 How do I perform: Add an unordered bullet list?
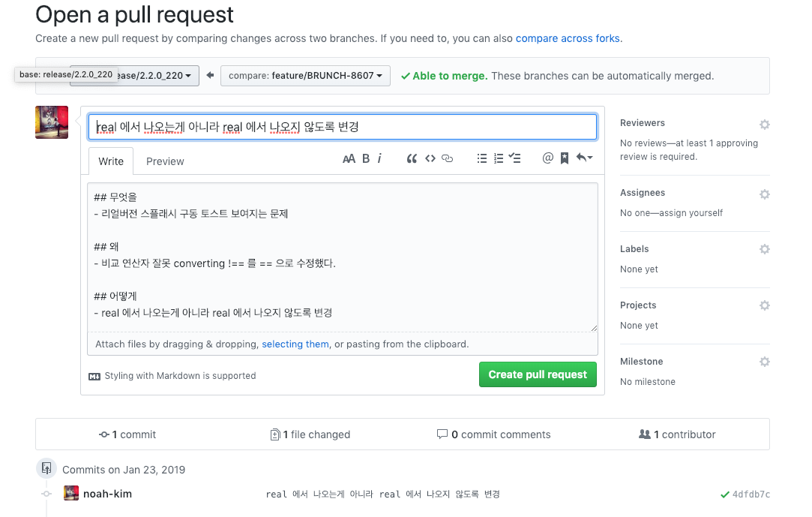click(x=481, y=158)
